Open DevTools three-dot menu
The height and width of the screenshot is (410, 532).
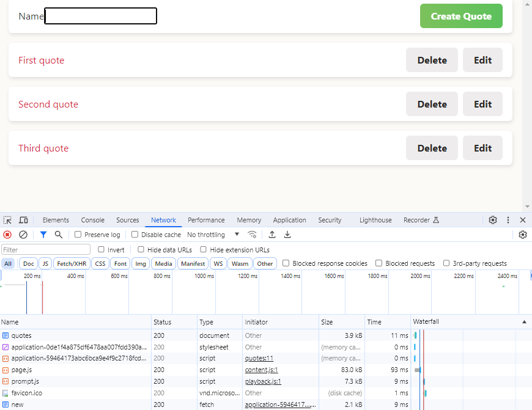click(x=508, y=220)
